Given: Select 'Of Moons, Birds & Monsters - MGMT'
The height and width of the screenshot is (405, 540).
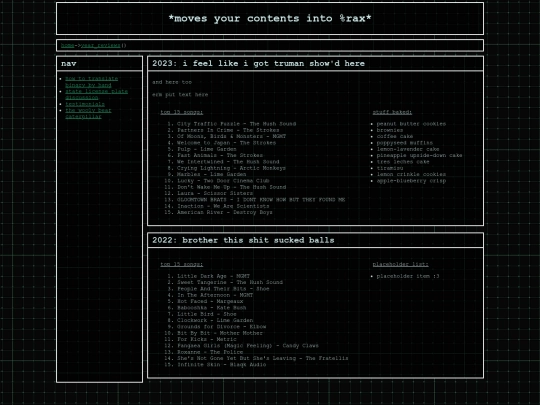Looking at the screenshot, I should point(231,136).
